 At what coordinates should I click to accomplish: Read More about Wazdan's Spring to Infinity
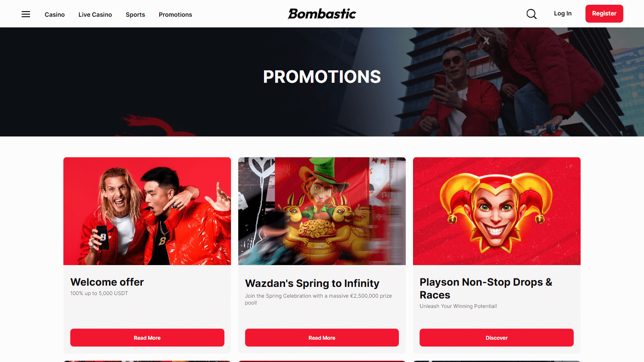(322, 338)
